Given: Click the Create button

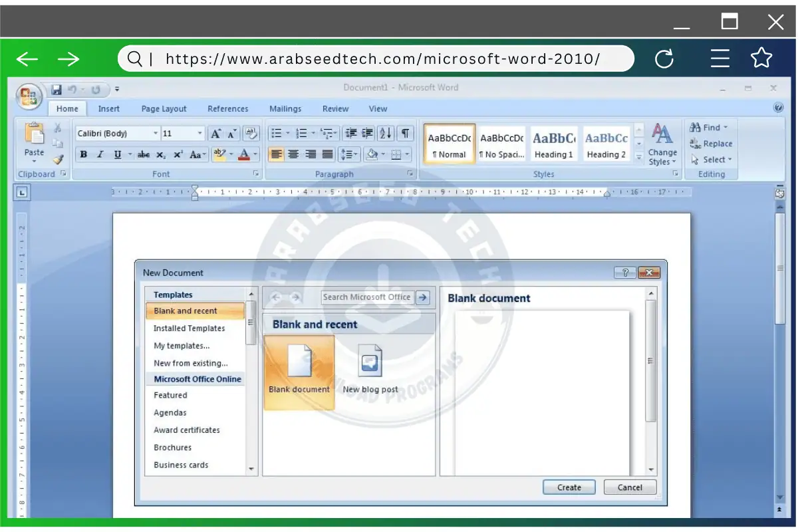Looking at the screenshot, I should 569,487.
